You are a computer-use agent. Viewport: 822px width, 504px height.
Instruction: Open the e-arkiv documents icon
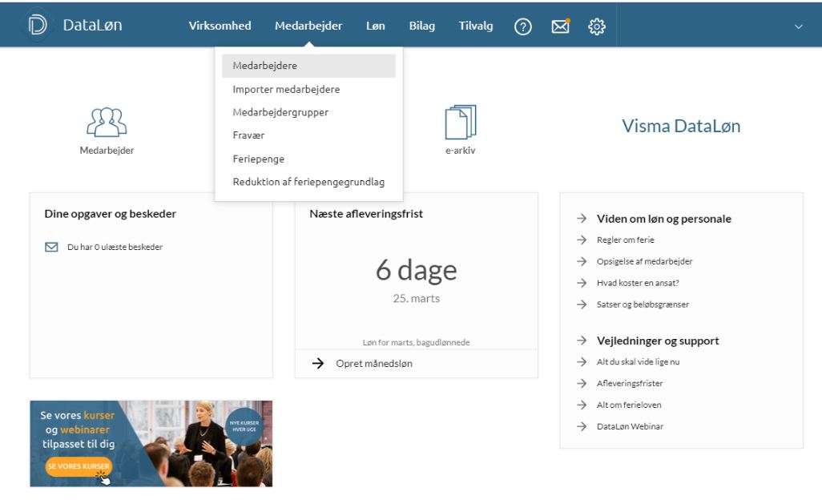pos(461,122)
